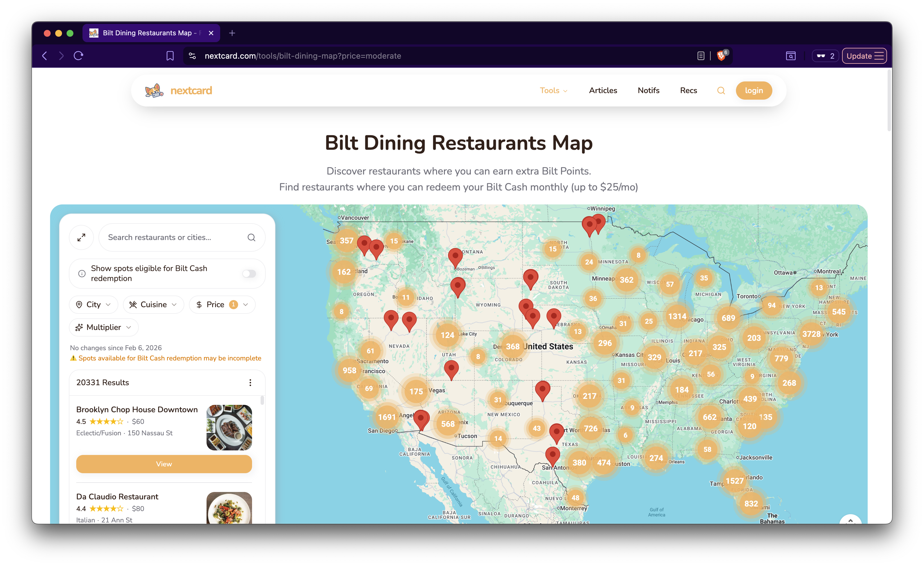Expand the map to fullscreen
Image resolution: width=924 pixels, height=566 pixels.
click(81, 237)
